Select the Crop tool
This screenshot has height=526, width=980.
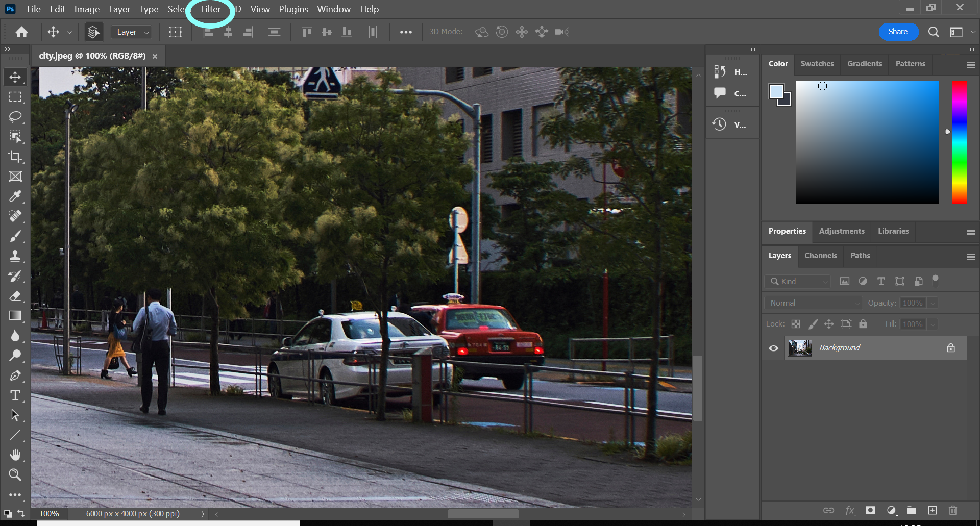15,157
